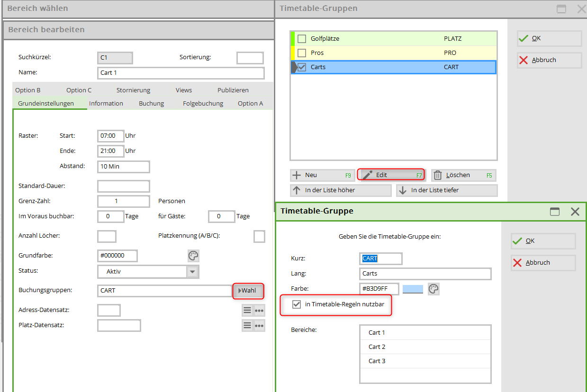
Task: Click list icon for Adress-Datensatz
Action: (247, 311)
